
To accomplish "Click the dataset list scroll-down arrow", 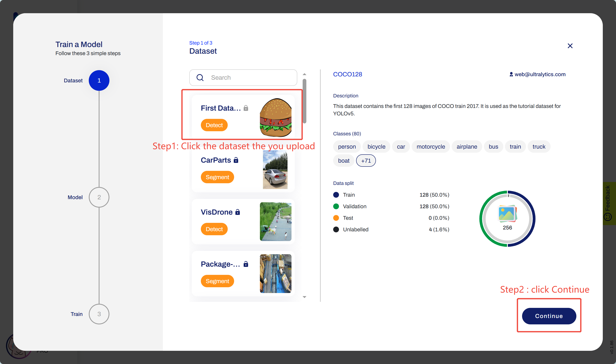I will tap(304, 297).
